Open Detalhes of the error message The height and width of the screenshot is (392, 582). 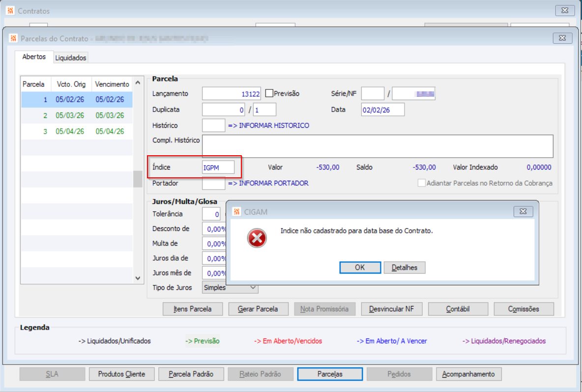(404, 267)
